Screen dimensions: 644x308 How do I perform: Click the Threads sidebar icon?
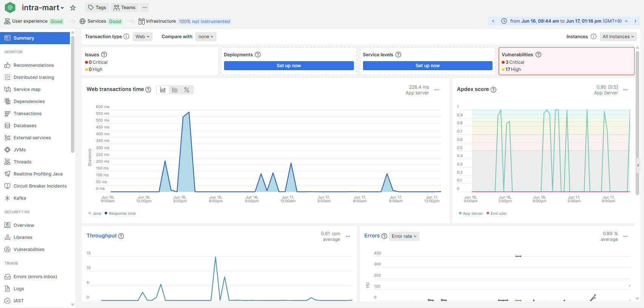click(7, 162)
